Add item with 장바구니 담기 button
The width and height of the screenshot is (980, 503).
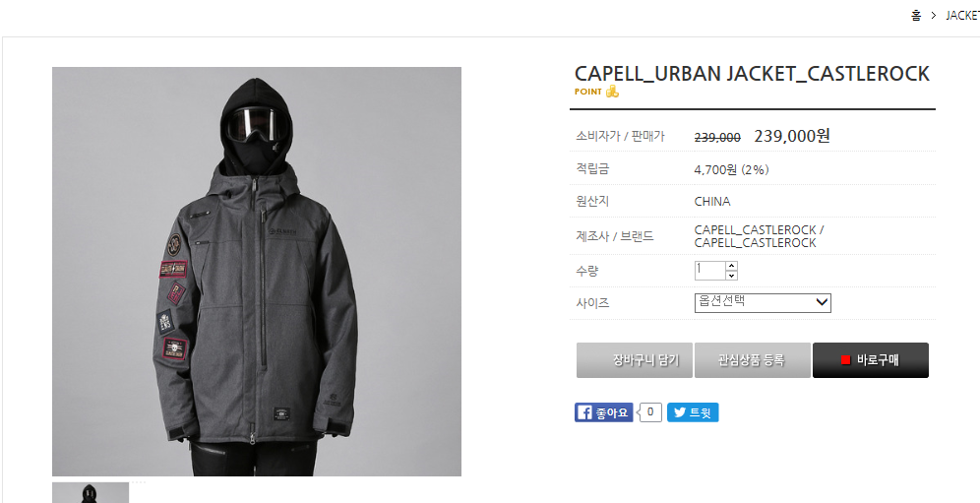point(635,360)
